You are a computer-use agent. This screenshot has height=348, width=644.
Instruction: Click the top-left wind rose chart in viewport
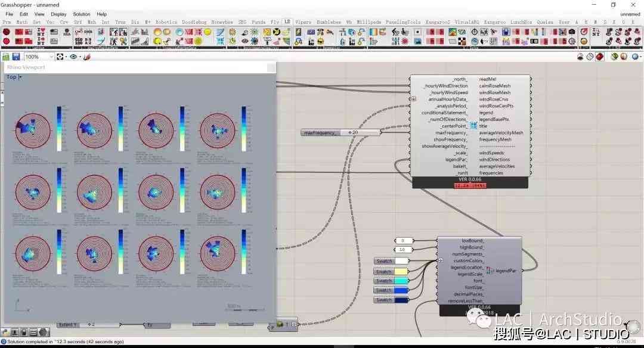click(33, 130)
